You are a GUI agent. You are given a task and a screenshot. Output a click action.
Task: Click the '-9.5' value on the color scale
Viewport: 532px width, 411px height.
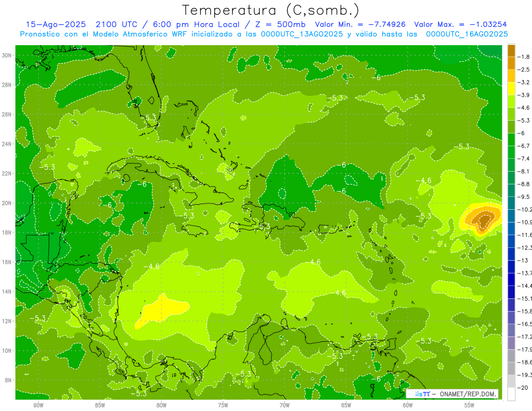click(x=524, y=197)
